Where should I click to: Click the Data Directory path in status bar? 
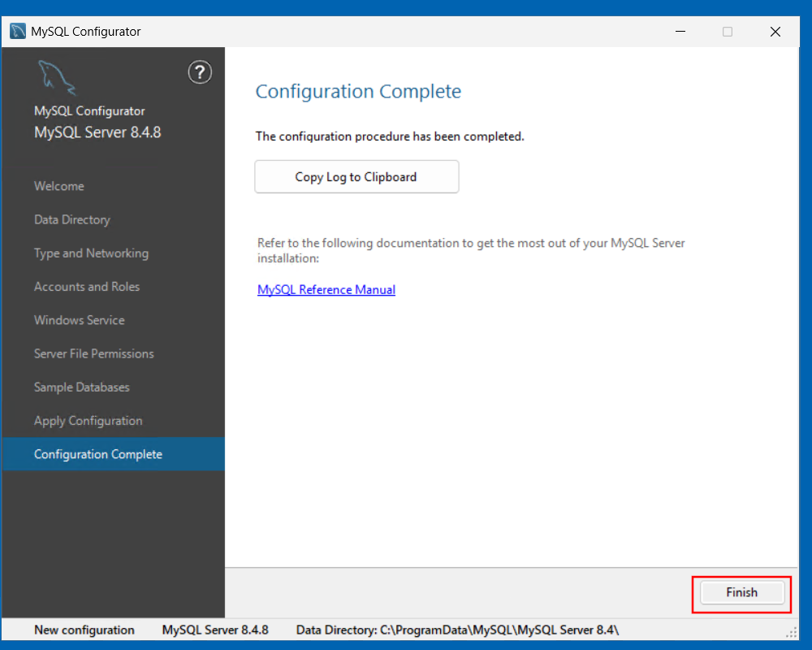(457, 630)
